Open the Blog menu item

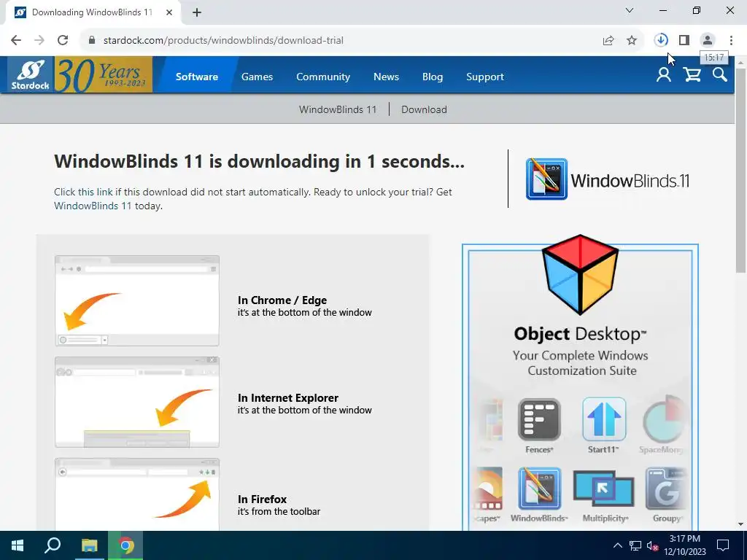pyautogui.click(x=433, y=77)
